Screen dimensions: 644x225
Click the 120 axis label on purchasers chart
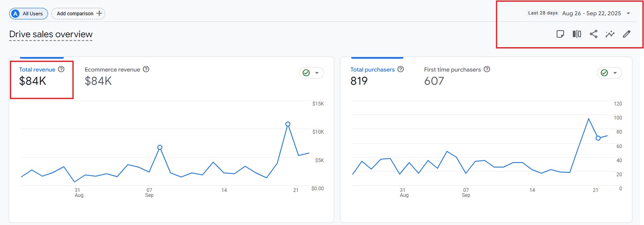[x=618, y=104]
